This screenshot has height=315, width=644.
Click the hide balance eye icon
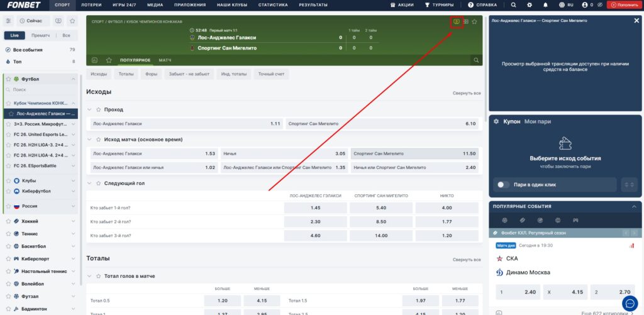point(599,4)
